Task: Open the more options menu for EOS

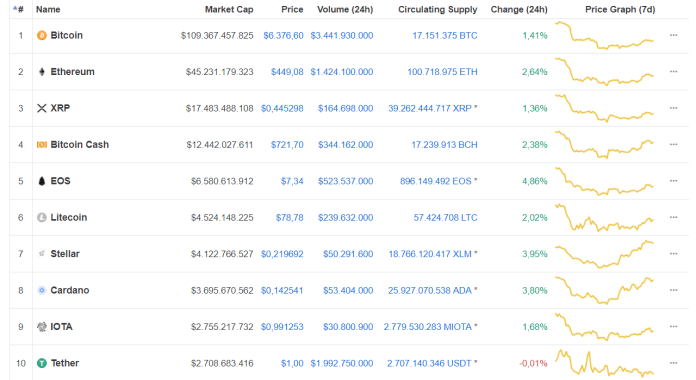Action: (673, 181)
